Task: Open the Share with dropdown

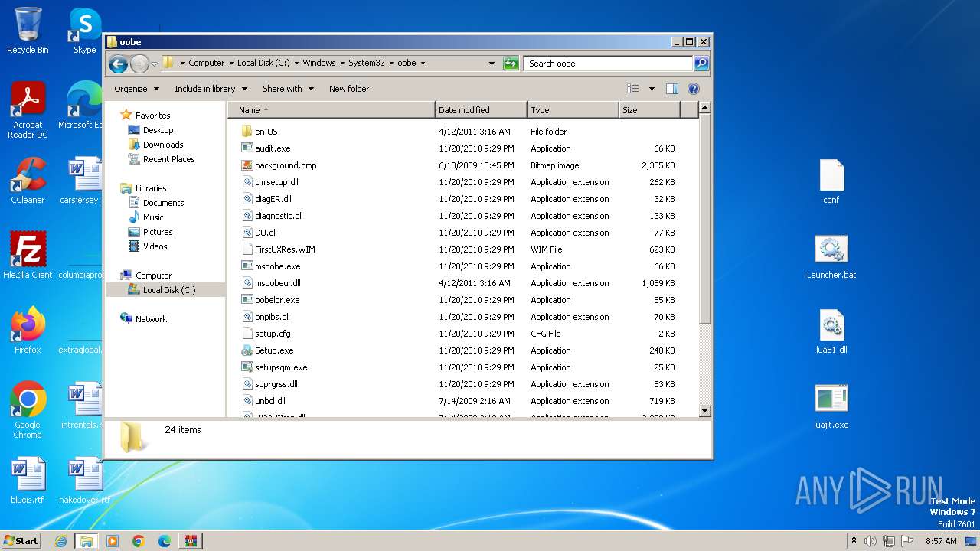Action: pos(288,89)
